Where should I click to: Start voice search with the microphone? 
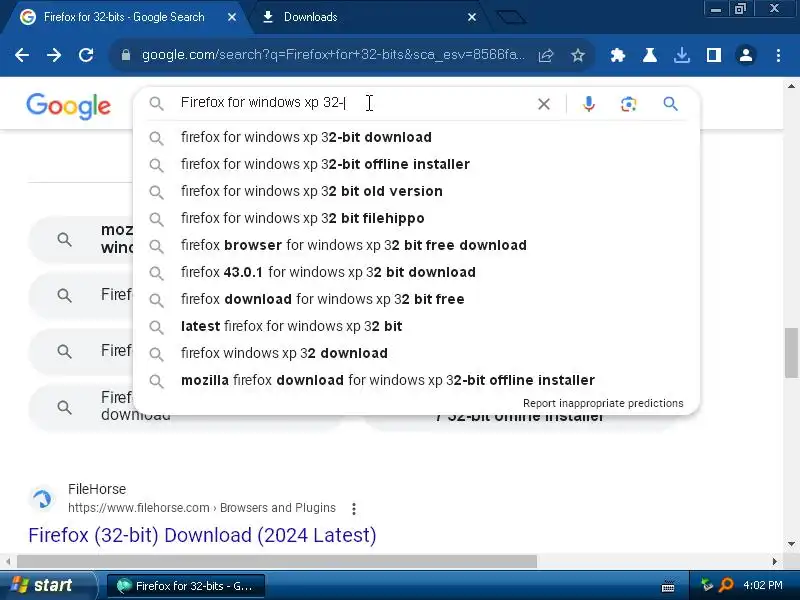coord(588,104)
